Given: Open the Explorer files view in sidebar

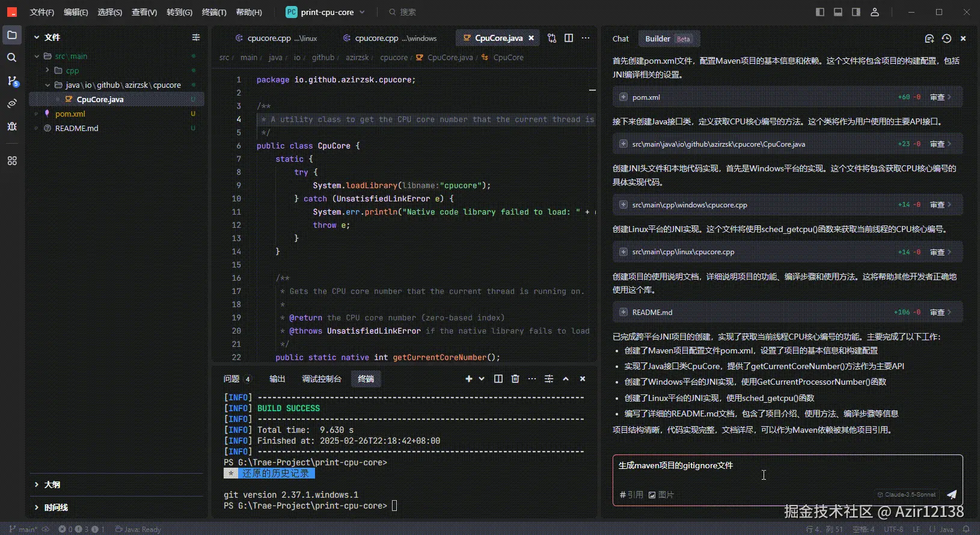Looking at the screenshot, I should (x=11, y=35).
